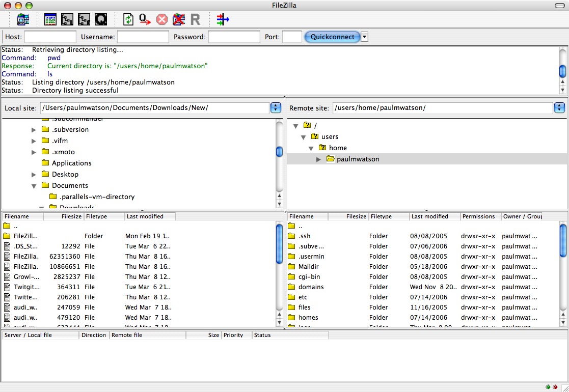This screenshot has width=569, height=392.
Task: Click the Applications folder icon
Action: [x=45, y=163]
